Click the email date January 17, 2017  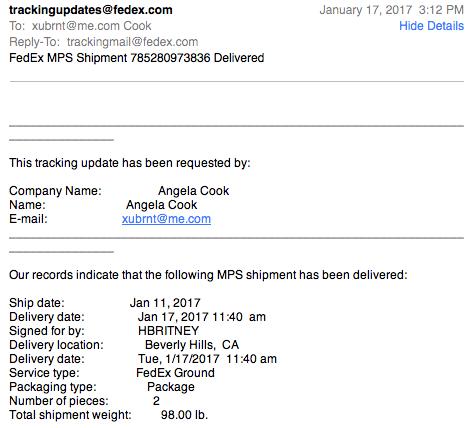[x=366, y=10]
